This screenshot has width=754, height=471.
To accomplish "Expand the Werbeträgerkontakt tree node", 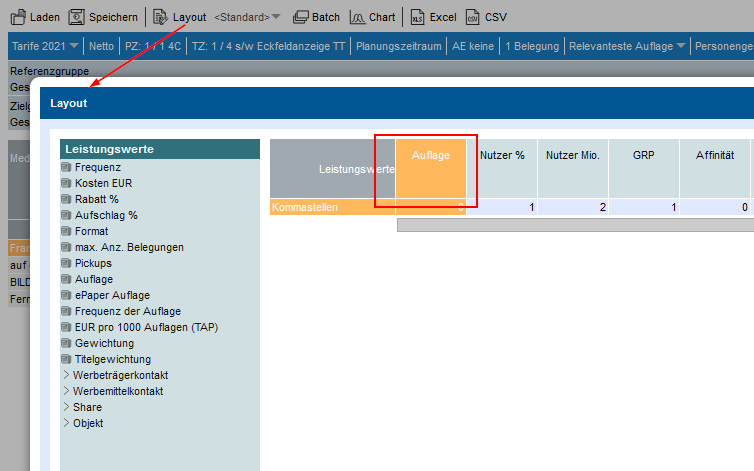I will 66,376.
